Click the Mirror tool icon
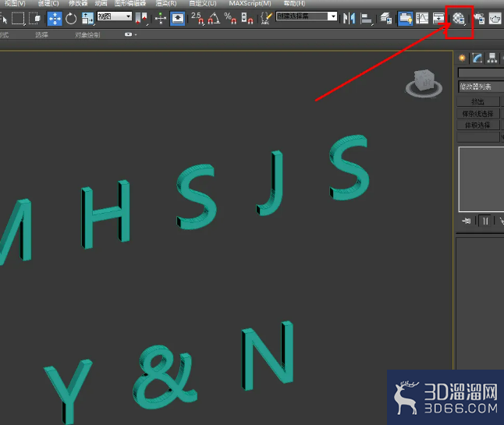 [x=349, y=18]
